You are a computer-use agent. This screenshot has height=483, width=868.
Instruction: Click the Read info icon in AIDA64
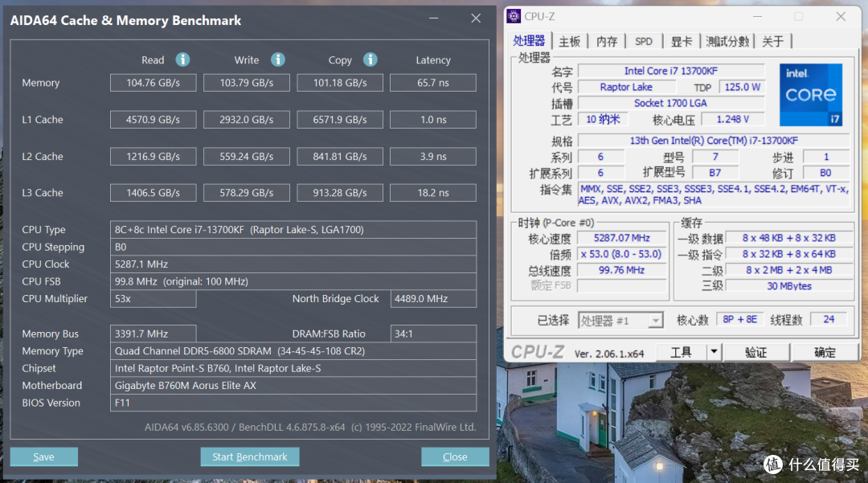[182, 59]
